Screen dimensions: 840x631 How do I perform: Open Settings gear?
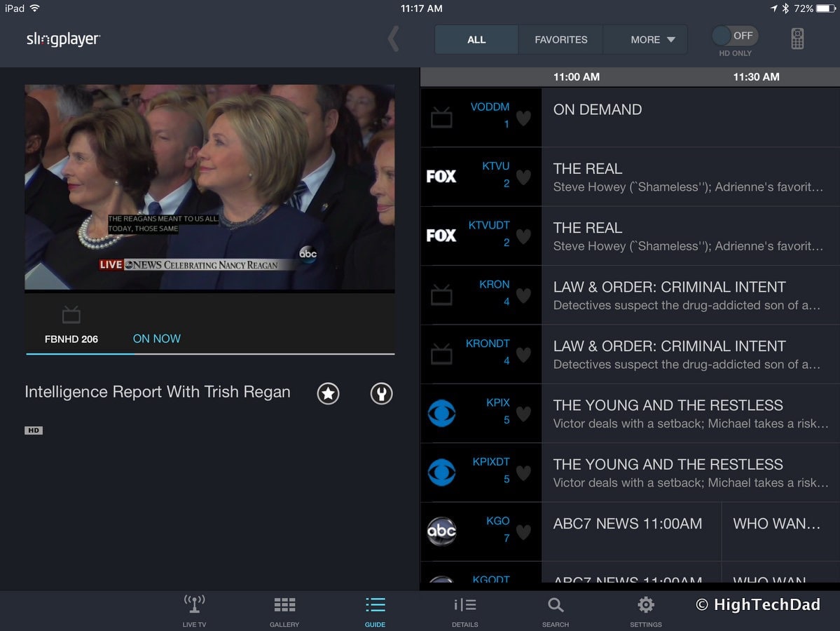coord(646,611)
